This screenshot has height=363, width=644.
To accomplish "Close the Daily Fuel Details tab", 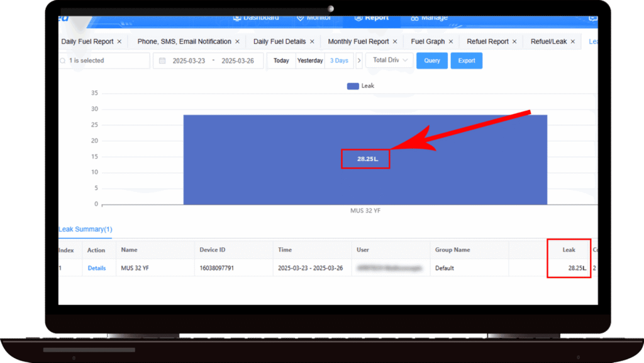I will [x=312, y=42].
